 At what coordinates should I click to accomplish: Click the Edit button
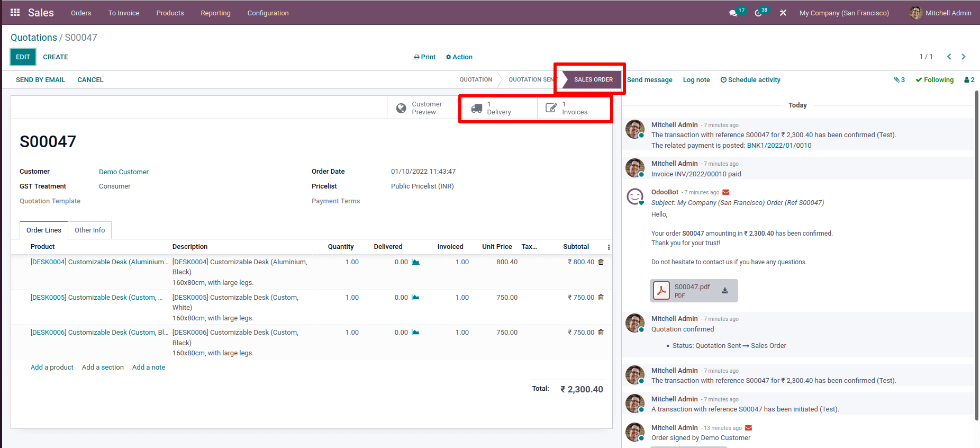[x=23, y=57]
